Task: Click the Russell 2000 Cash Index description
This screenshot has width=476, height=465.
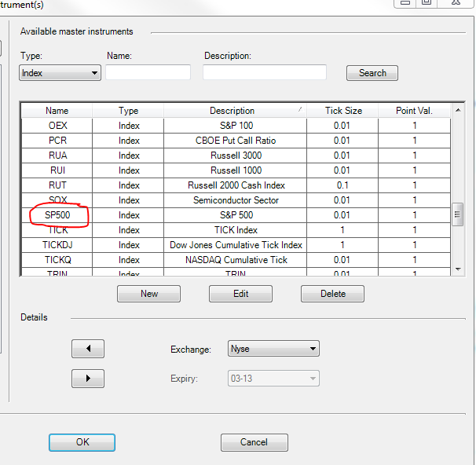Action: (x=236, y=185)
